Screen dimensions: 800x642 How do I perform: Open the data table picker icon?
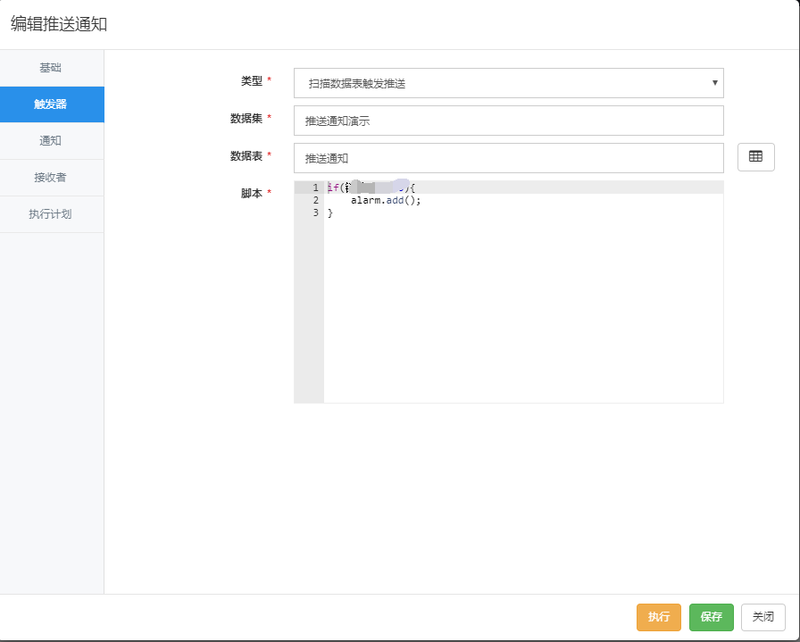click(756, 157)
